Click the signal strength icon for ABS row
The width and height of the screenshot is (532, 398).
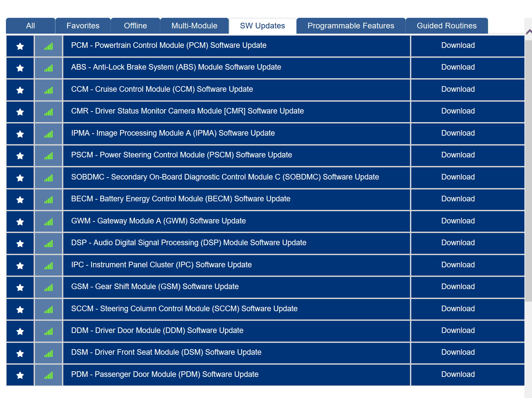(x=48, y=68)
